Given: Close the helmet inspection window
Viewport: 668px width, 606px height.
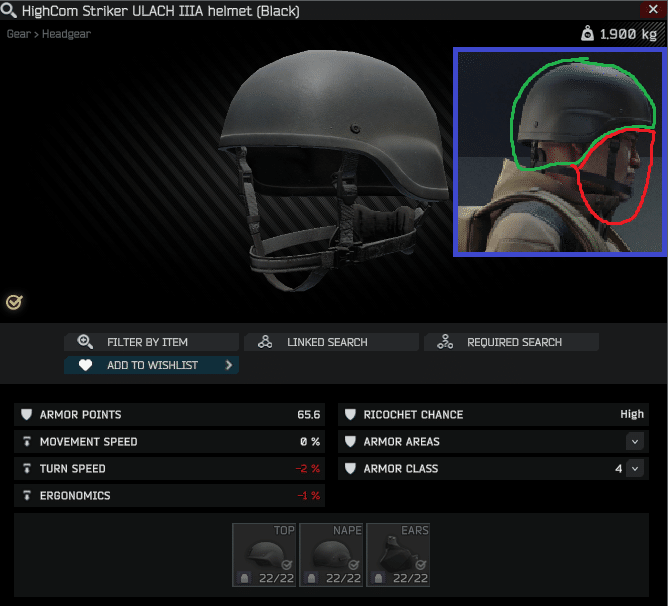Looking at the screenshot, I should point(653,9).
